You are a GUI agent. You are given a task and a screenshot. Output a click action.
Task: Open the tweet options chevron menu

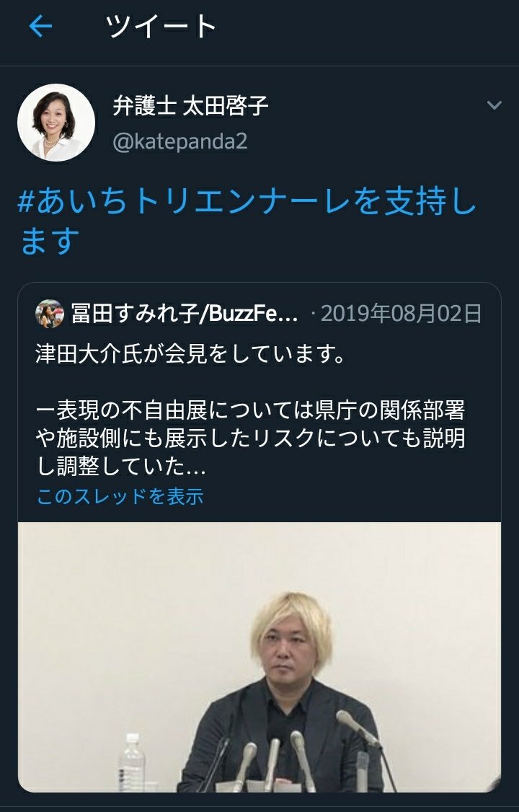click(494, 105)
